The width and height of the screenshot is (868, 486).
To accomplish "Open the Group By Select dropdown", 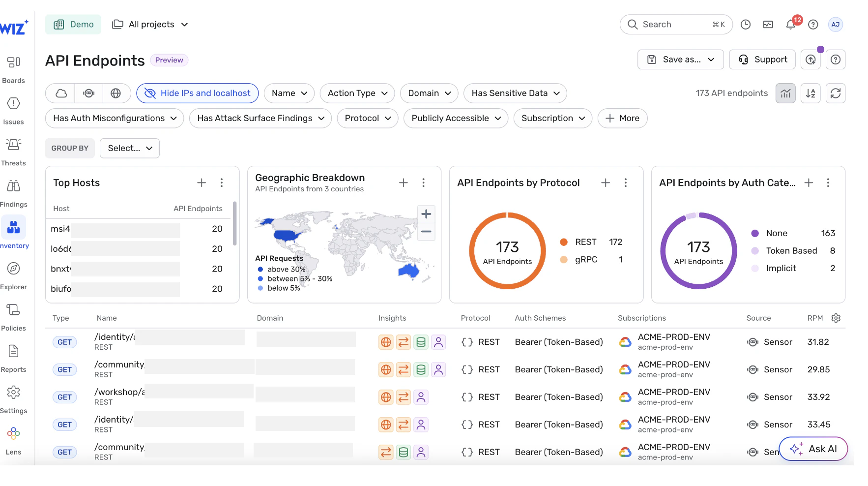I will [x=130, y=149].
